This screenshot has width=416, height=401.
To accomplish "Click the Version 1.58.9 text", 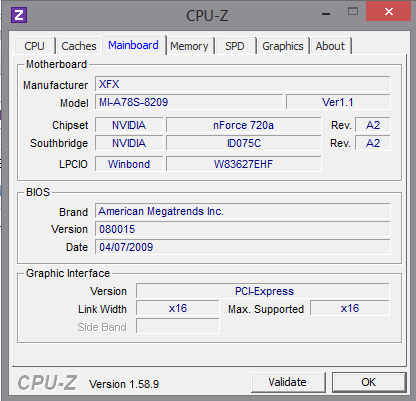I will pos(124,384).
